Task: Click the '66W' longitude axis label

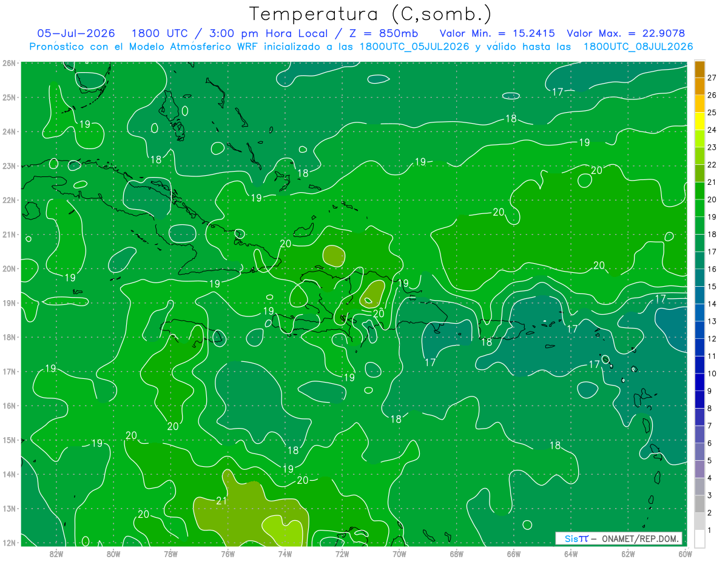Action: pos(513,554)
